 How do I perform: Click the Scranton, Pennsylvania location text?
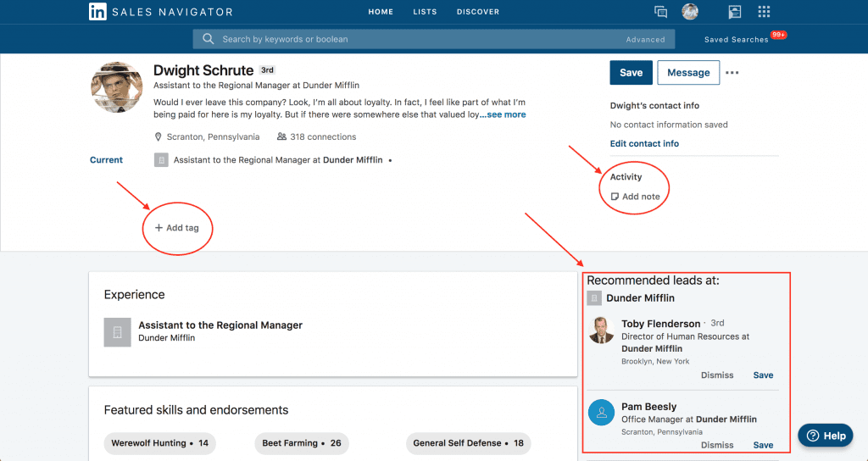point(213,136)
